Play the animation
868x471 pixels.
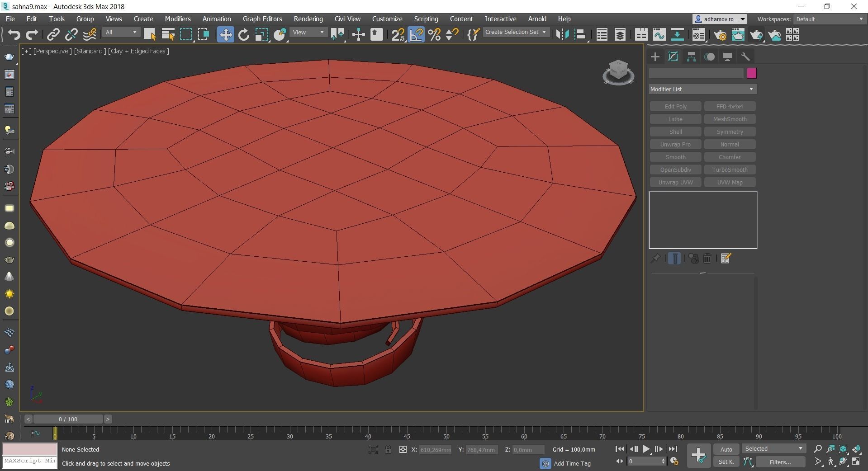tap(646, 449)
